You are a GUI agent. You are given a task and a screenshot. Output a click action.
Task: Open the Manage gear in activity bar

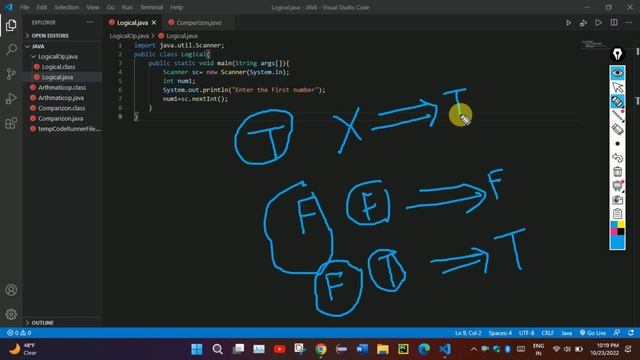[11, 314]
